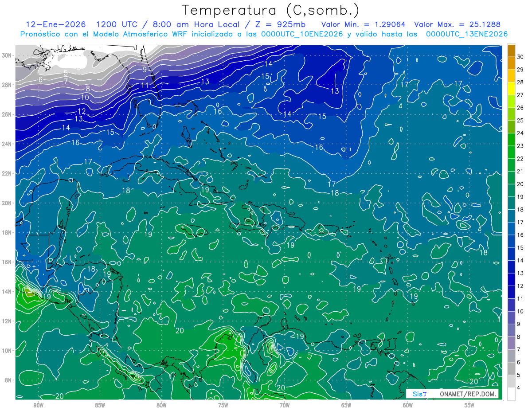
Task: Click the colorbar scale label "20"
Action: (x=520, y=184)
